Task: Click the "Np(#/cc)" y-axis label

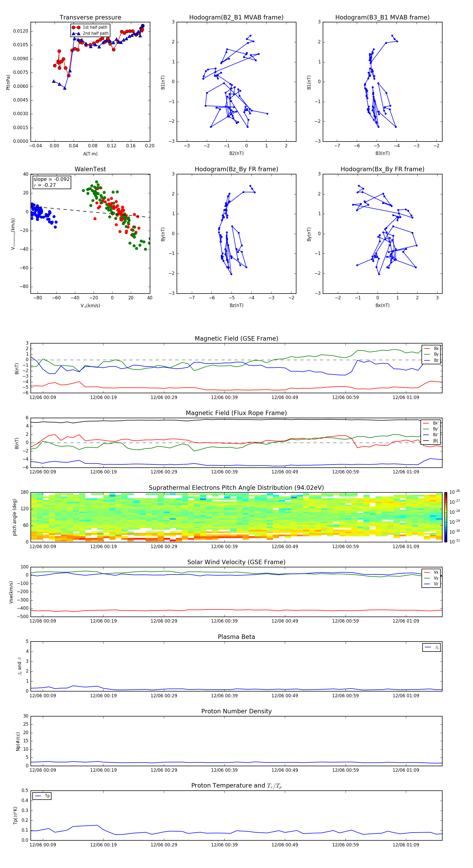Action: pos(18,741)
